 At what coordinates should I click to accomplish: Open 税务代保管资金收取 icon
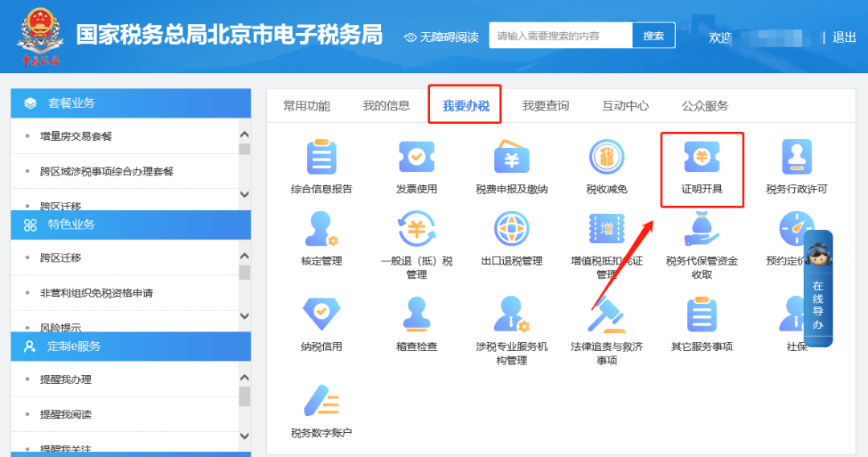(x=702, y=228)
